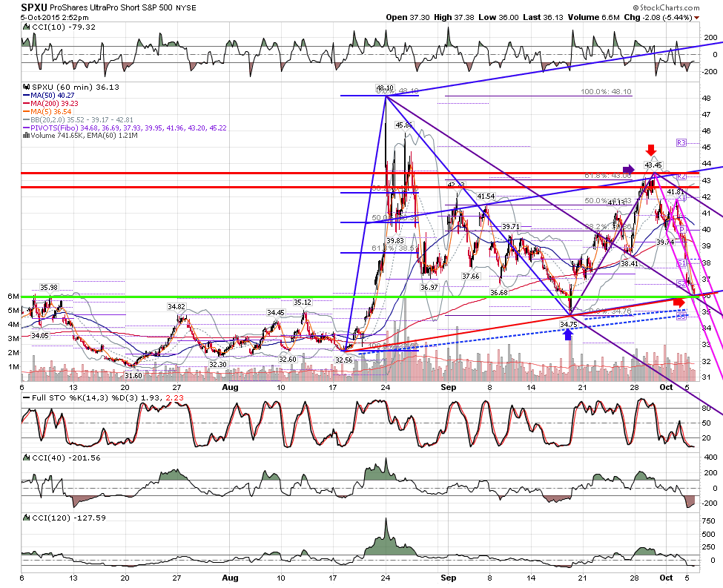Click the R3 pivot marker
723x588 pixels.
pos(681,143)
